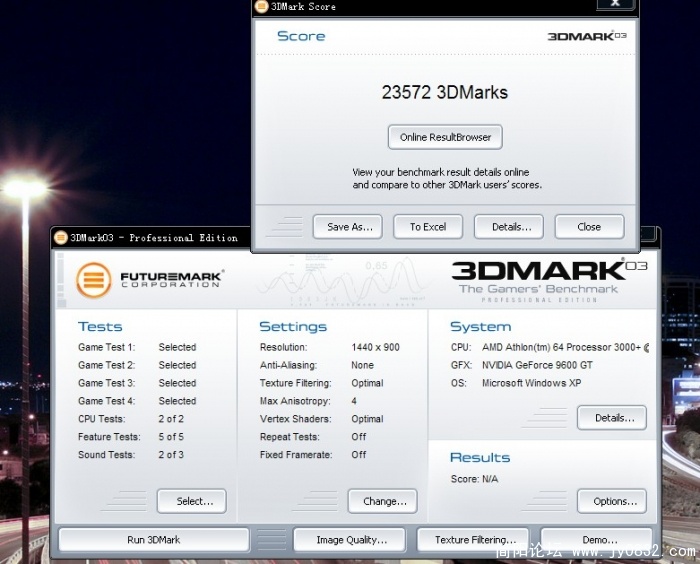Click the Futuremark Corporation logo
Image resolution: width=700 pixels, height=564 pixels.
click(150, 280)
